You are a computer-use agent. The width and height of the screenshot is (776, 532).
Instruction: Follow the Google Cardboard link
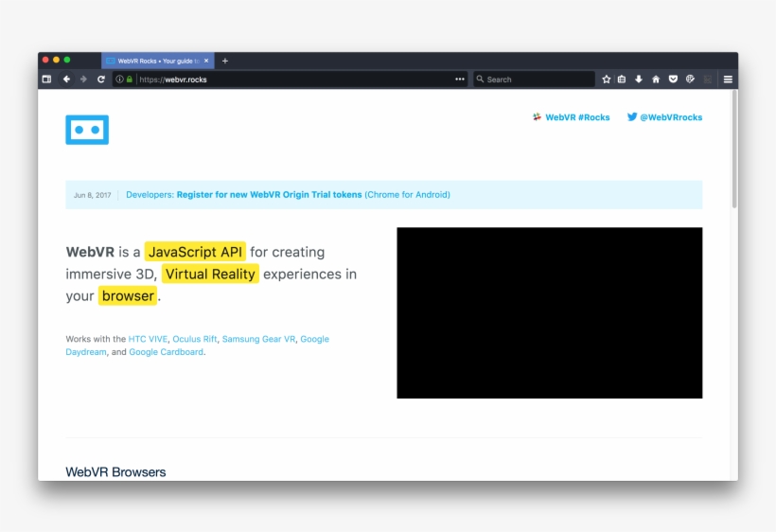166,352
